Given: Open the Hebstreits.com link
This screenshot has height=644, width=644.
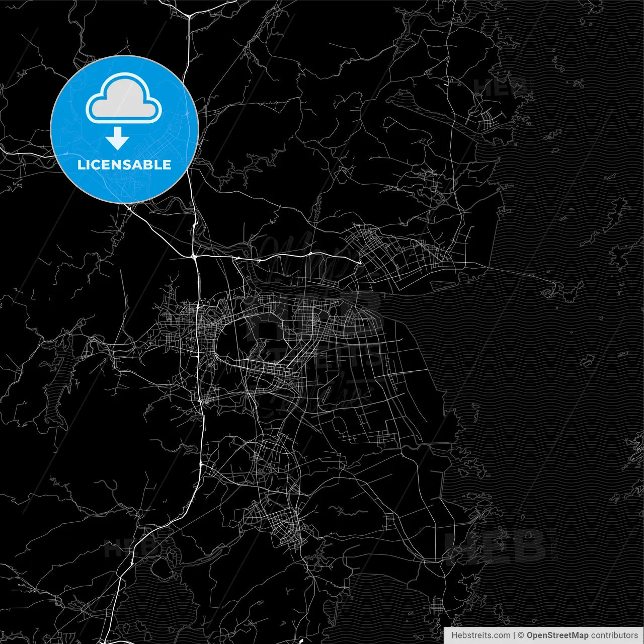Looking at the screenshot, I should point(481,634).
